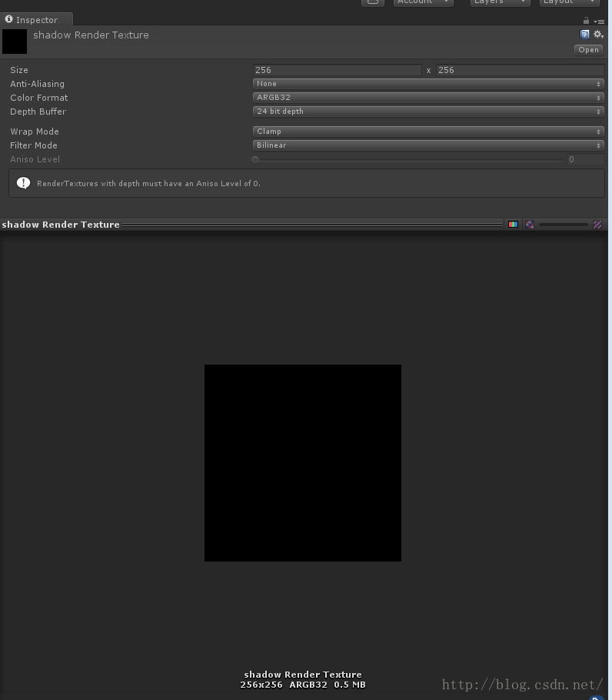
Task: Open the help reference book icon
Action: click(x=584, y=35)
